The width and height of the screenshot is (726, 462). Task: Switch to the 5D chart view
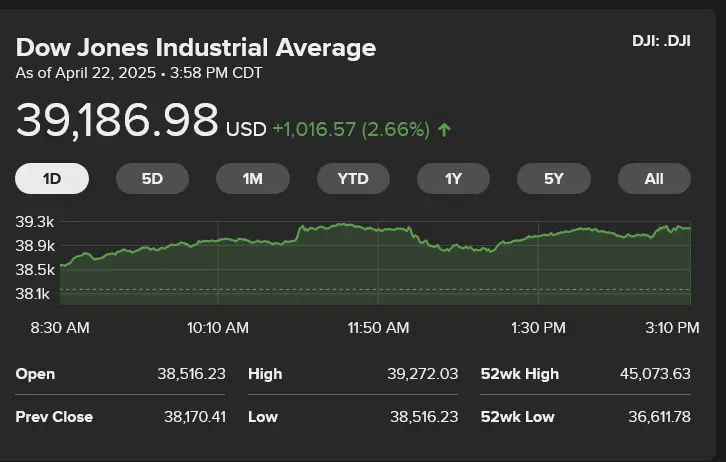click(x=152, y=179)
